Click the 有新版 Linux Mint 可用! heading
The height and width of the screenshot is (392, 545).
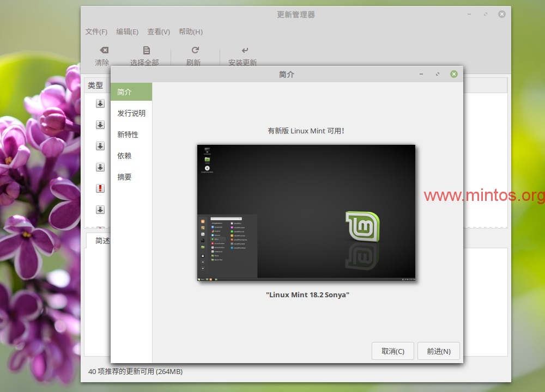pos(306,131)
